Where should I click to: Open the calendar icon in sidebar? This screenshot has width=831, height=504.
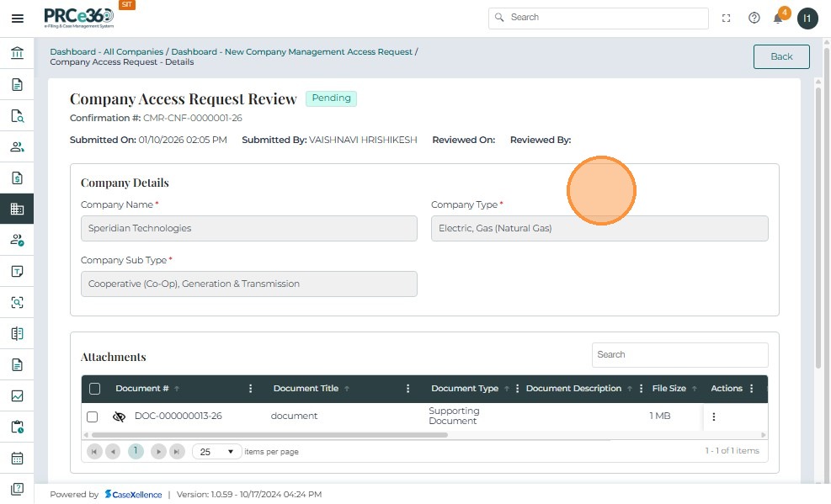pos(17,459)
